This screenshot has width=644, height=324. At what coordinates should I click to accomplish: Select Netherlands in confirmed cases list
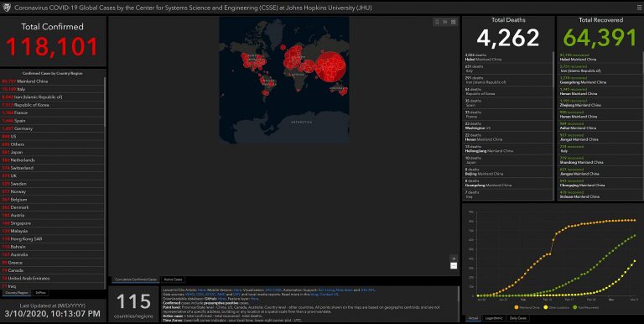[x=52, y=160]
